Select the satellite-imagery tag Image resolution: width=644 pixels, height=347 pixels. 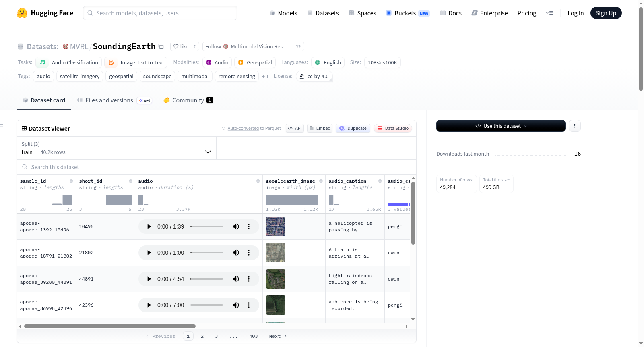click(80, 76)
